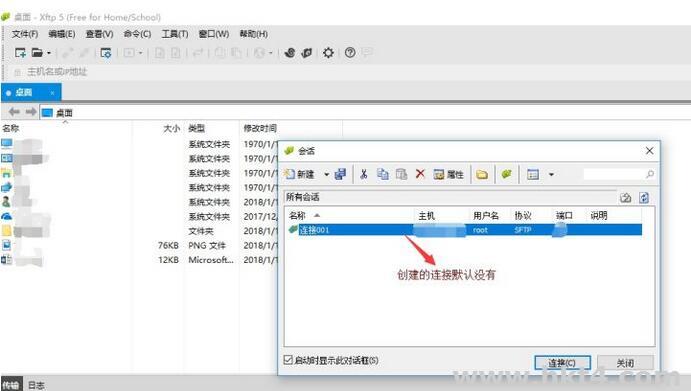691x391 pixels.
Task: Expand the open sessions folder dropdown arrow
Action: [49, 53]
